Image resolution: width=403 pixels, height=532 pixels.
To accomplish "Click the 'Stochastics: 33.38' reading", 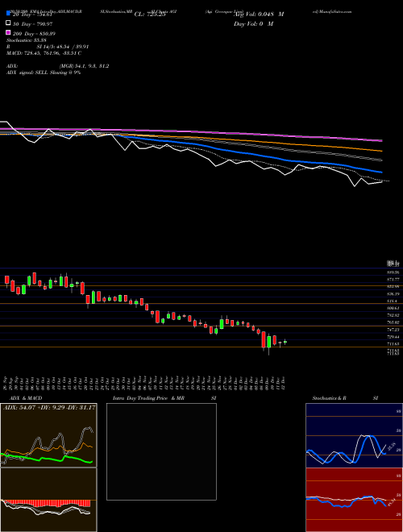I will click(26, 40).
